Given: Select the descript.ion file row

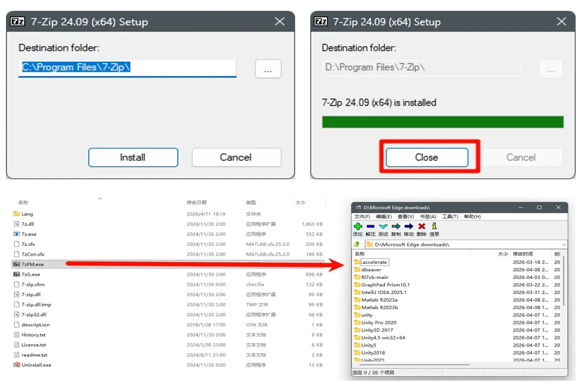Looking at the screenshot, I should click(168, 325).
